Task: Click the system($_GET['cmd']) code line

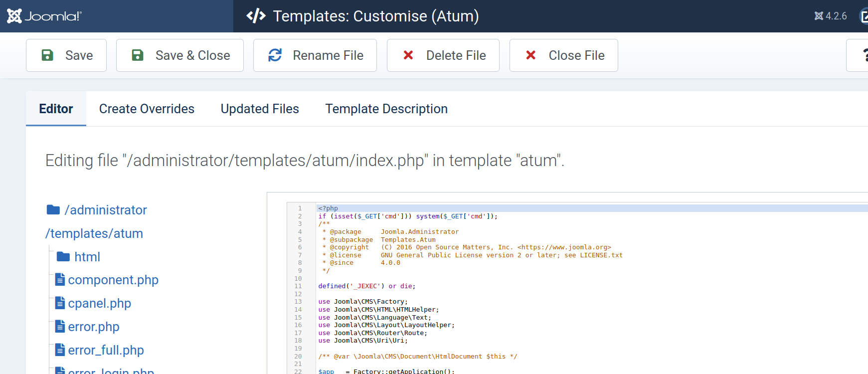Action: [408, 216]
